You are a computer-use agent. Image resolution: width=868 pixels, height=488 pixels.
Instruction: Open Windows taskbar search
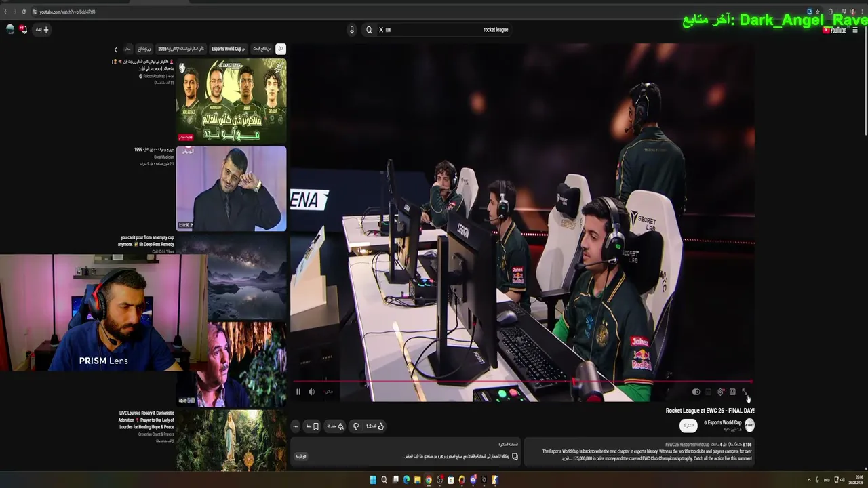(384, 480)
